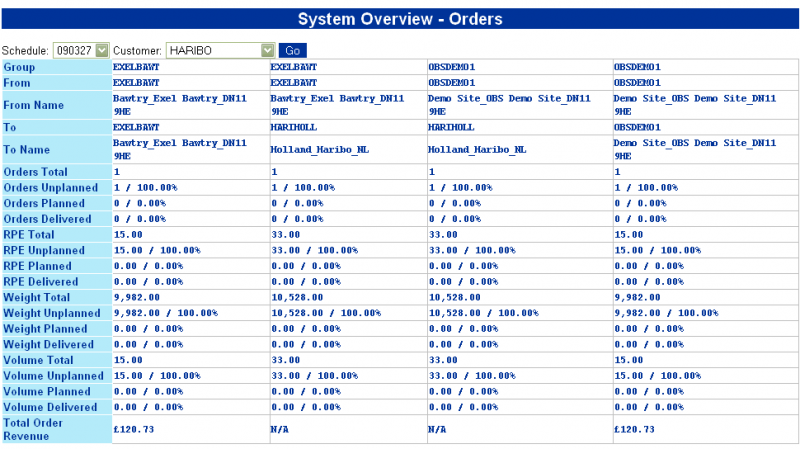The height and width of the screenshot is (449, 800).
Task: Click N/A revenue in second column
Action: click(279, 430)
